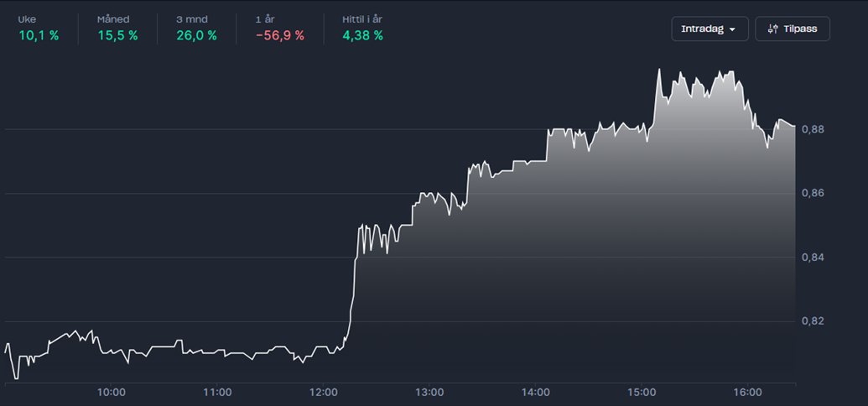Click the 15:00 time axis label
This screenshot has width=868, height=406.
click(642, 393)
